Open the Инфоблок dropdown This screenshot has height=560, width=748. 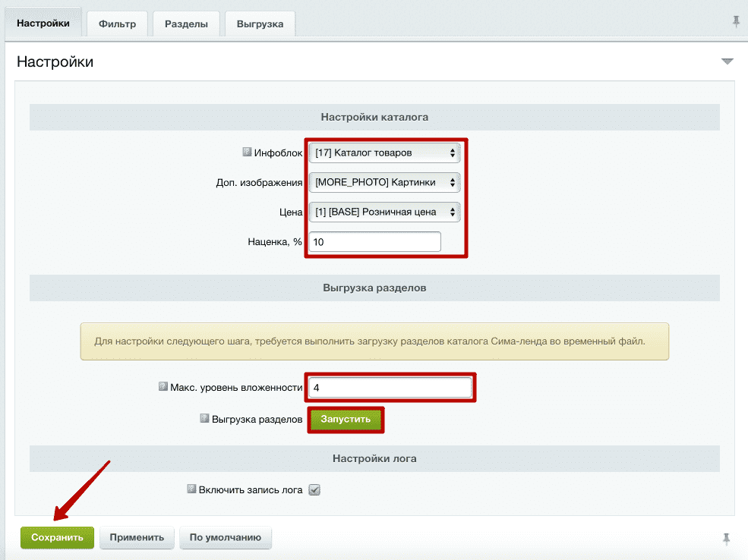click(x=384, y=153)
